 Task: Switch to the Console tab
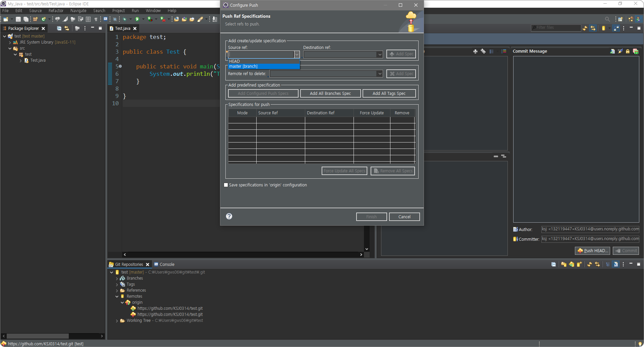tap(164, 265)
